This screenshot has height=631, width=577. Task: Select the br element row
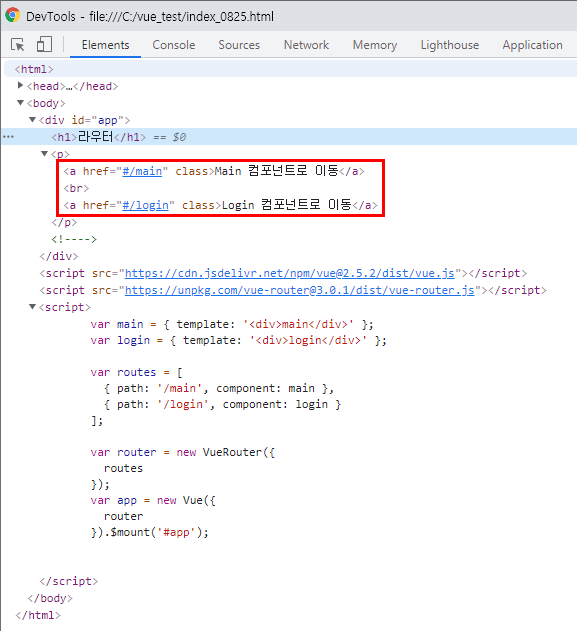point(76,188)
